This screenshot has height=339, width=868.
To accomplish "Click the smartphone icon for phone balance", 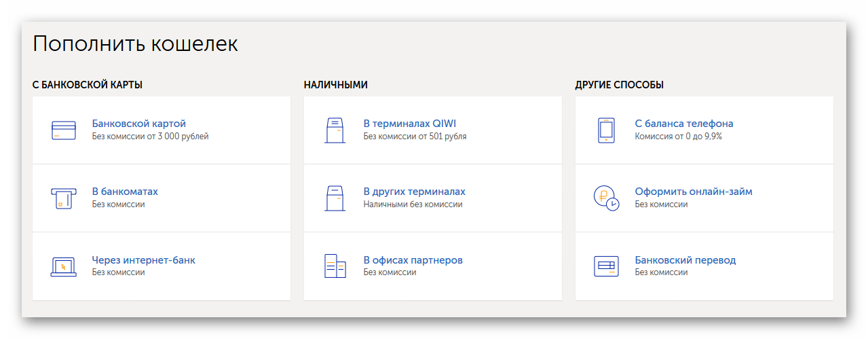I will tap(606, 130).
